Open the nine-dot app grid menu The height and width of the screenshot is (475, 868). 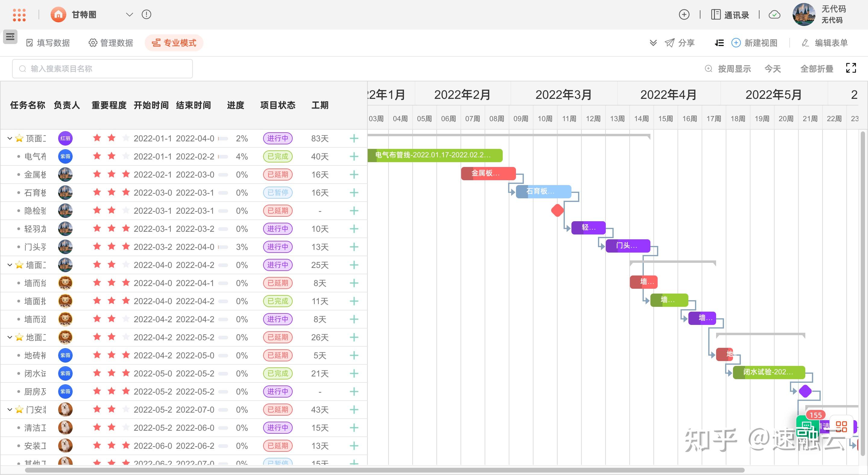pos(19,15)
